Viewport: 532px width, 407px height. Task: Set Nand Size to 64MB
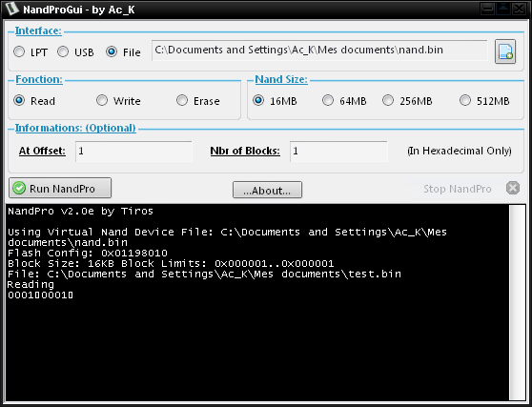pyautogui.click(x=328, y=100)
